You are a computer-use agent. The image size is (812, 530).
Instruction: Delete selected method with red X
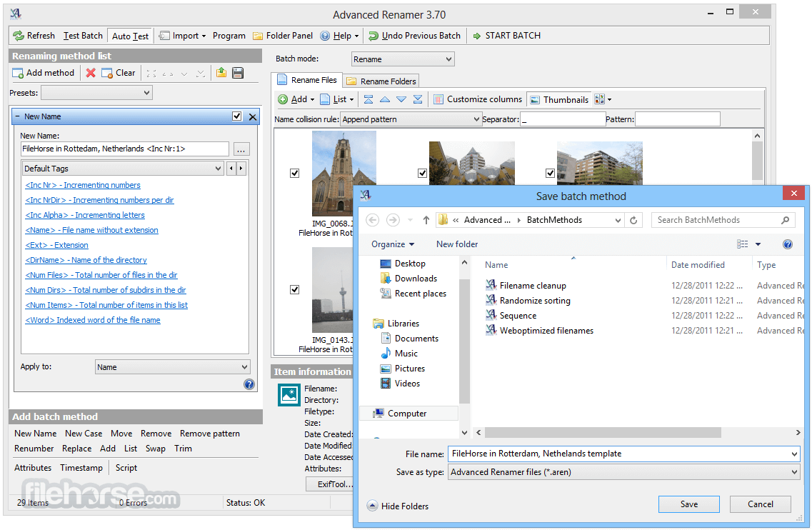pyautogui.click(x=91, y=73)
